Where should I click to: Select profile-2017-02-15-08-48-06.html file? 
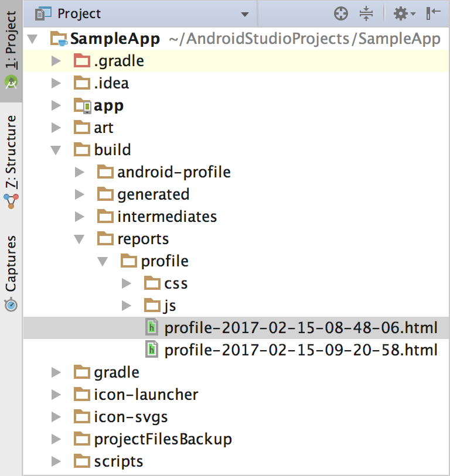point(301,328)
